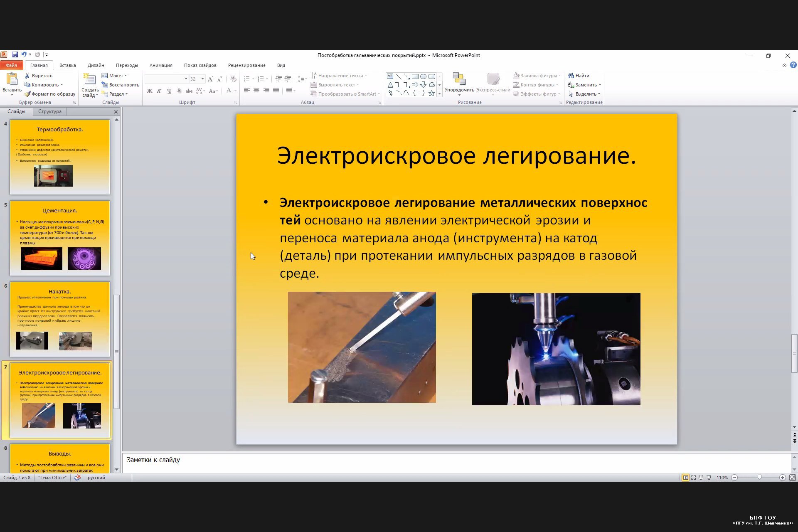Select the star shape in shapes gallery
Image resolution: width=798 pixels, height=532 pixels.
tap(431, 93)
